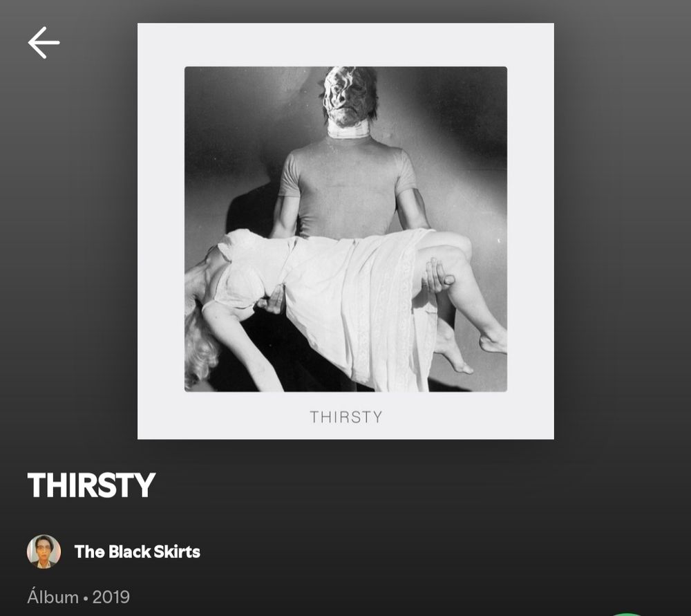Image resolution: width=691 pixels, height=616 pixels.
Task: Click the 2019 release year text
Action: pos(111,597)
